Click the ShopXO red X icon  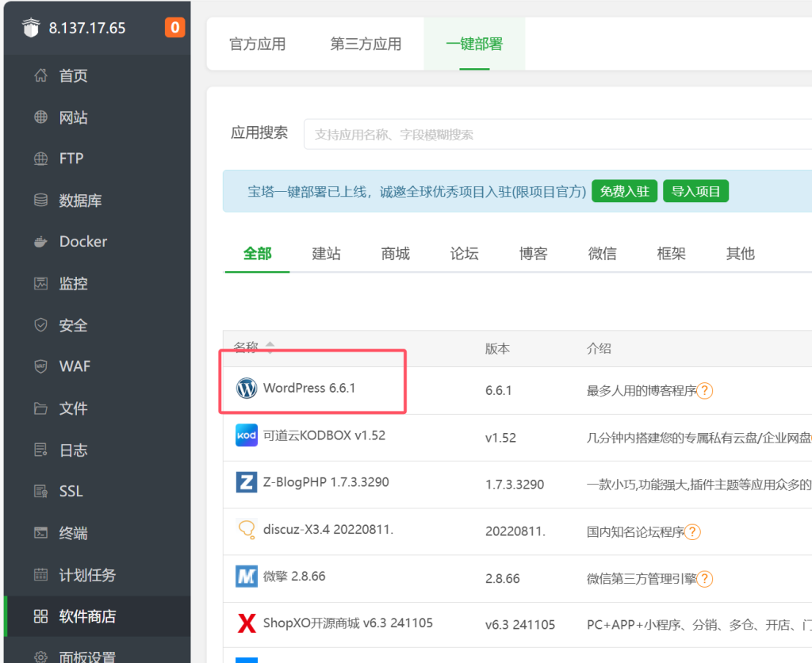pos(247,623)
